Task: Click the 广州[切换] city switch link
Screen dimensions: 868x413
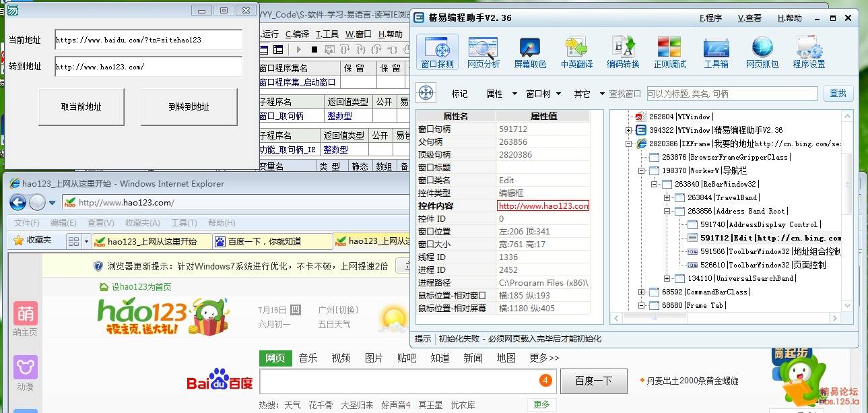Action: pos(338,310)
